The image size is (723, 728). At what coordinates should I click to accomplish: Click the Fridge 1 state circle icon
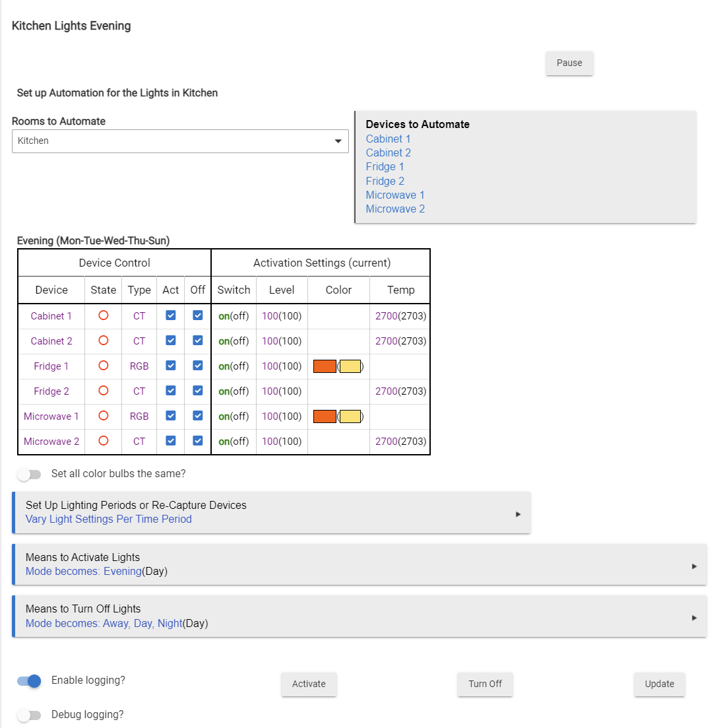coord(103,366)
